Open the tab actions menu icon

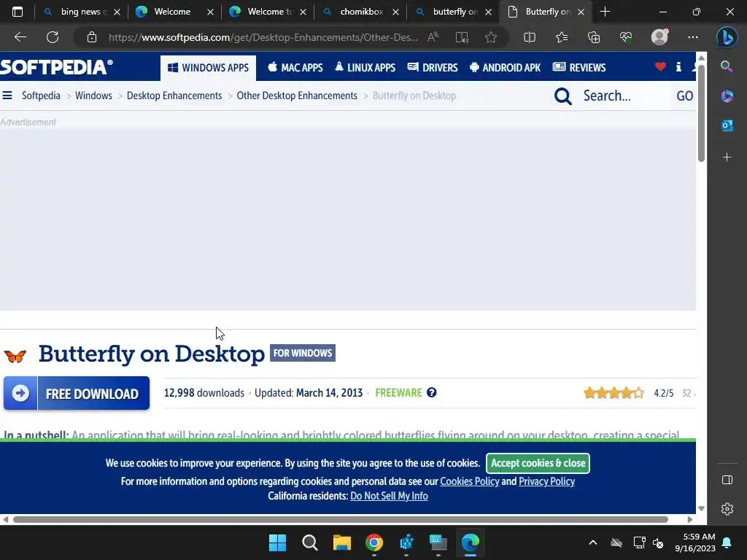[x=18, y=12]
